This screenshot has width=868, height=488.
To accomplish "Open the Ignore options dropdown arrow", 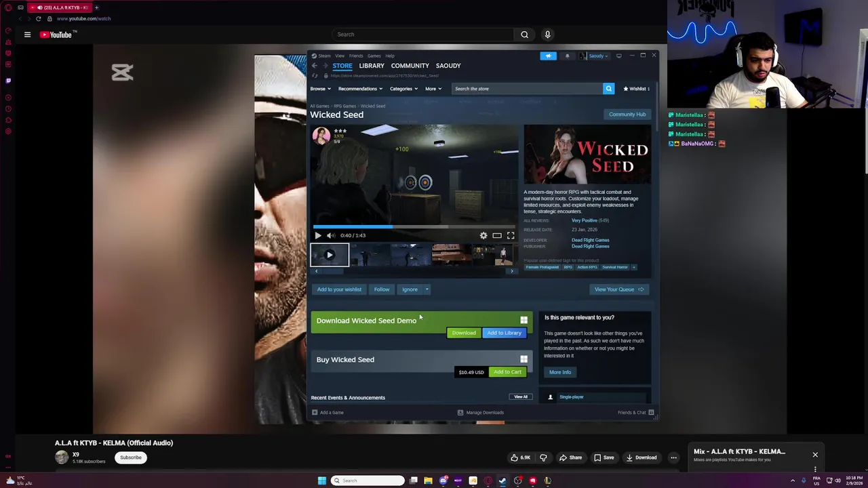I will click(427, 289).
